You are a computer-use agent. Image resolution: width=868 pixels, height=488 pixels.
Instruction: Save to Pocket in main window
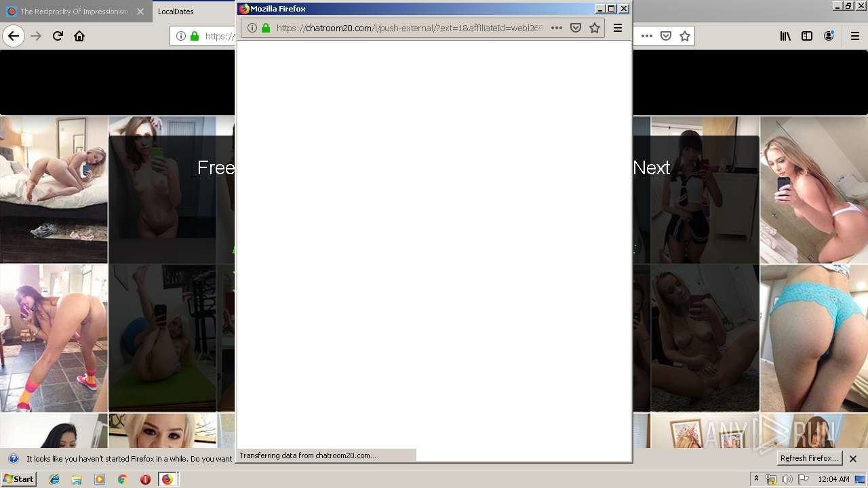pyautogui.click(x=666, y=36)
